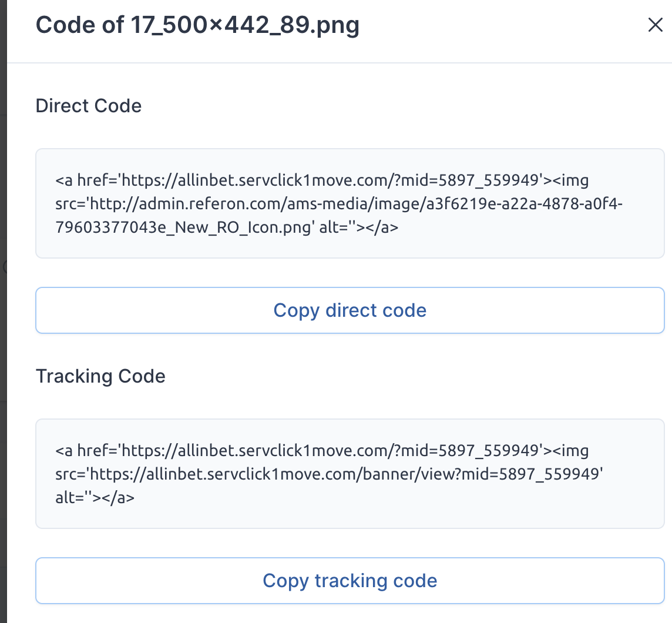
Task: Click the admin.referon.com image source line
Action: click(x=338, y=204)
